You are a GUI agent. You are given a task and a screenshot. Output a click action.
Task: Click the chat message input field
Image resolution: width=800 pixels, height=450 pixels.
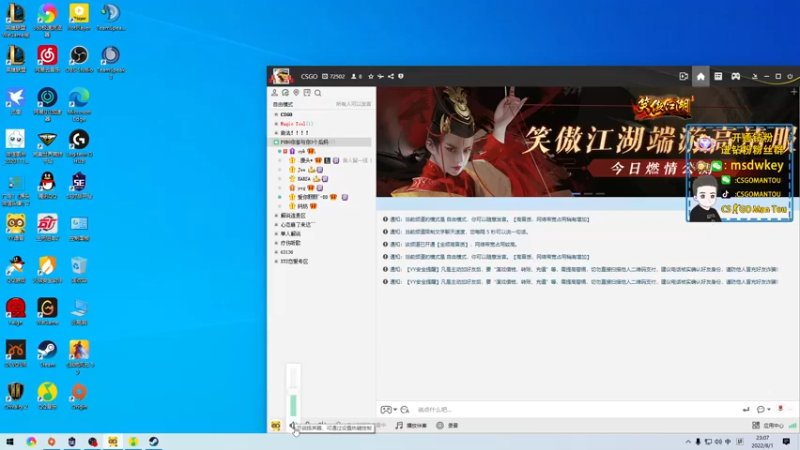[577, 410]
